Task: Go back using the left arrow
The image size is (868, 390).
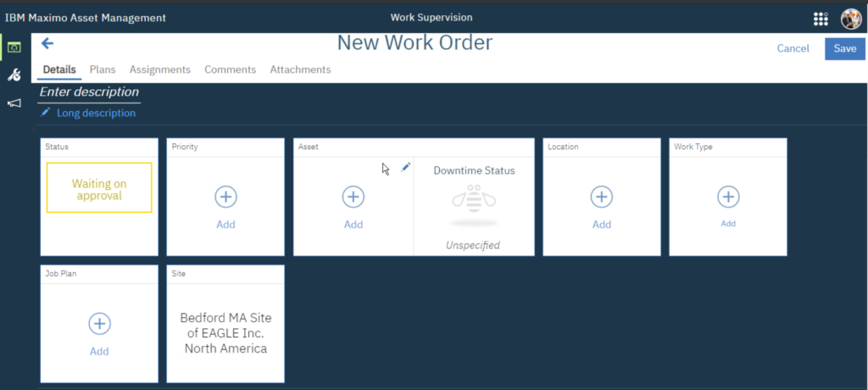Action: tap(47, 44)
